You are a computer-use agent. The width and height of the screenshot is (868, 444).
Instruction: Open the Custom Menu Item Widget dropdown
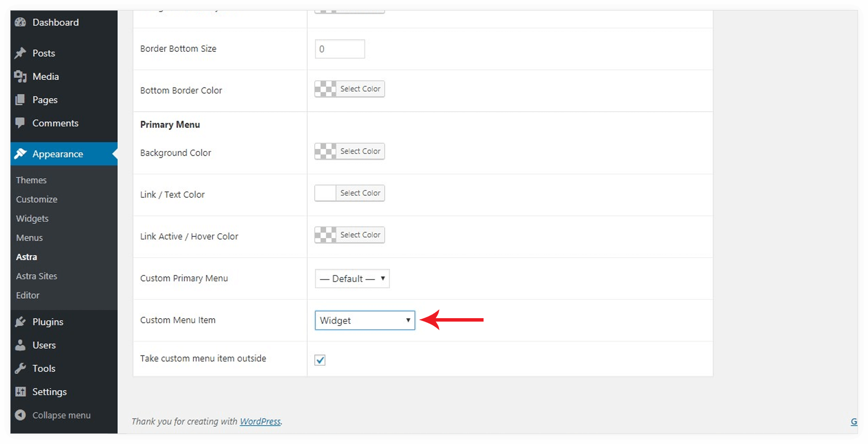click(x=365, y=320)
